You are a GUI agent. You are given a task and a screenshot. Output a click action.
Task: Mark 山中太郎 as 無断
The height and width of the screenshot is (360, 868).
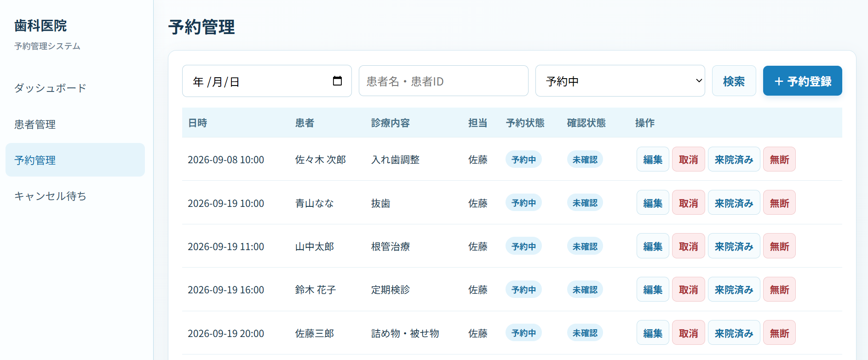click(779, 246)
